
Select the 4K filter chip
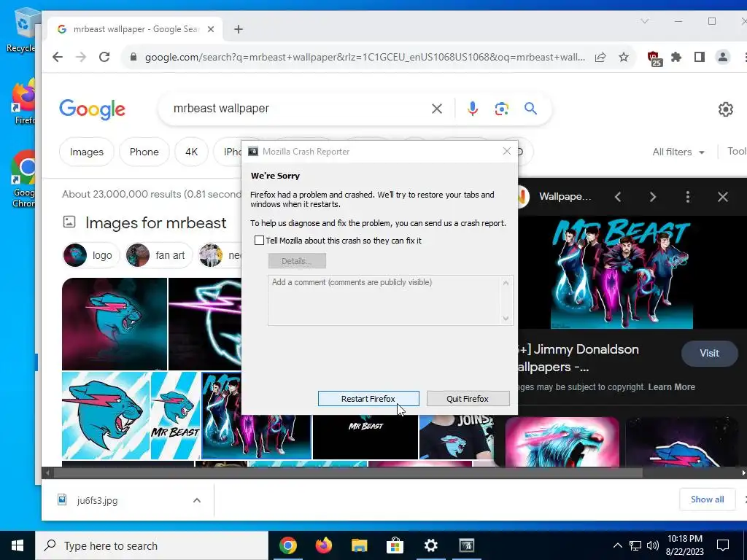[192, 152]
